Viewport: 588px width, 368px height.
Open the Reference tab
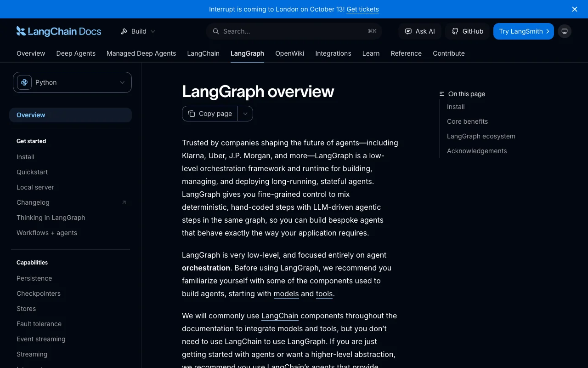[x=406, y=53]
